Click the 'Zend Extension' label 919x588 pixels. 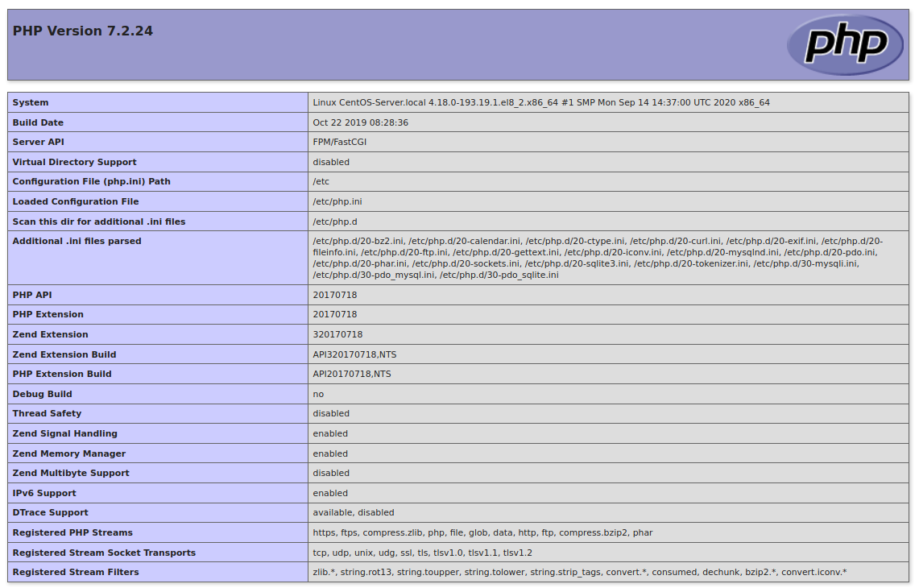51,334
